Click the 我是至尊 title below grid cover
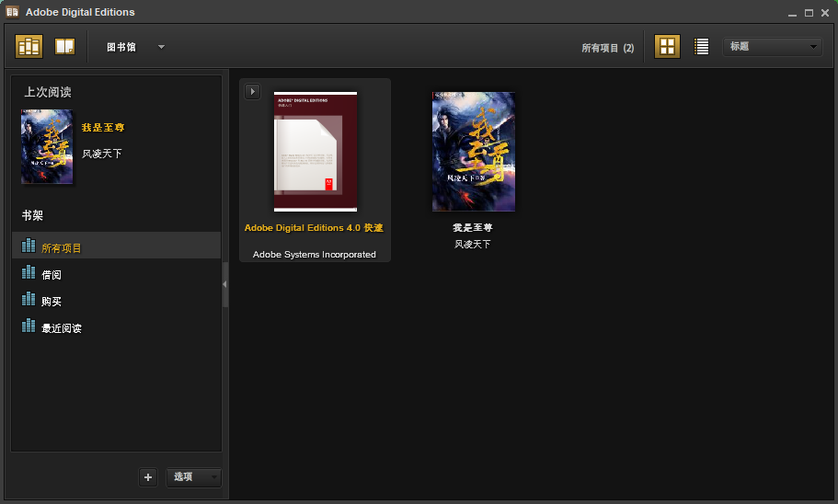This screenshot has height=504, width=838. pos(473,228)
